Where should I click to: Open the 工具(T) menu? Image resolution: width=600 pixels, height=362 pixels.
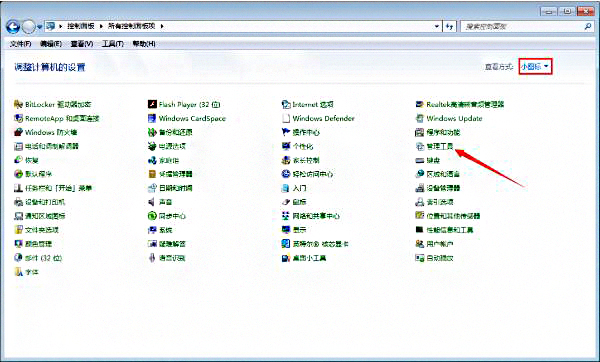click(x=113, y=44)
